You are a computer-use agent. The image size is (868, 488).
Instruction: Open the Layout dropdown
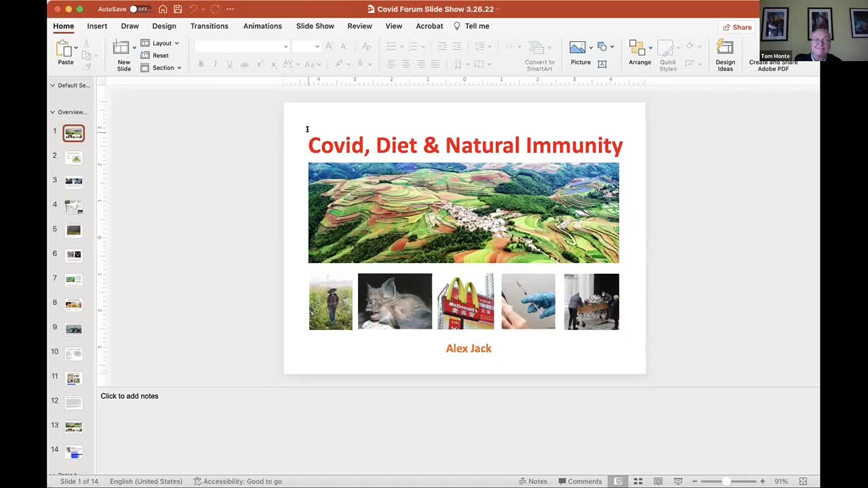point(160,43)
